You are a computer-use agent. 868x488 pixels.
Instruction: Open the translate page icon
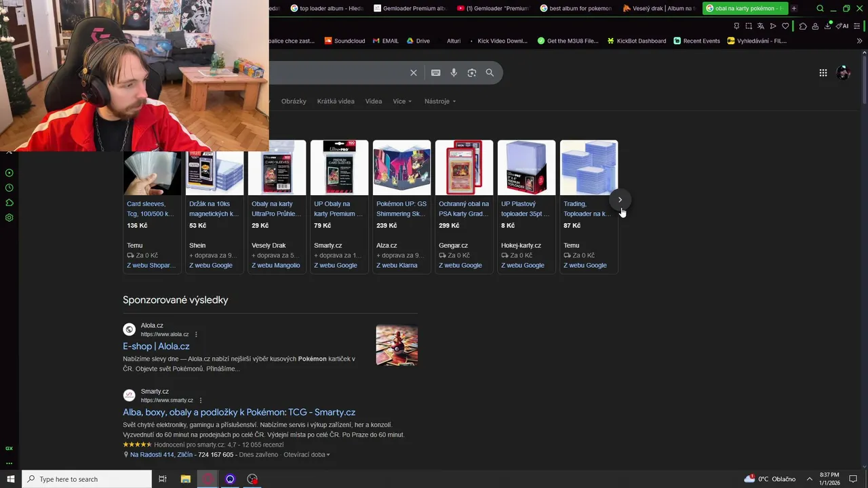click(761, 26)
